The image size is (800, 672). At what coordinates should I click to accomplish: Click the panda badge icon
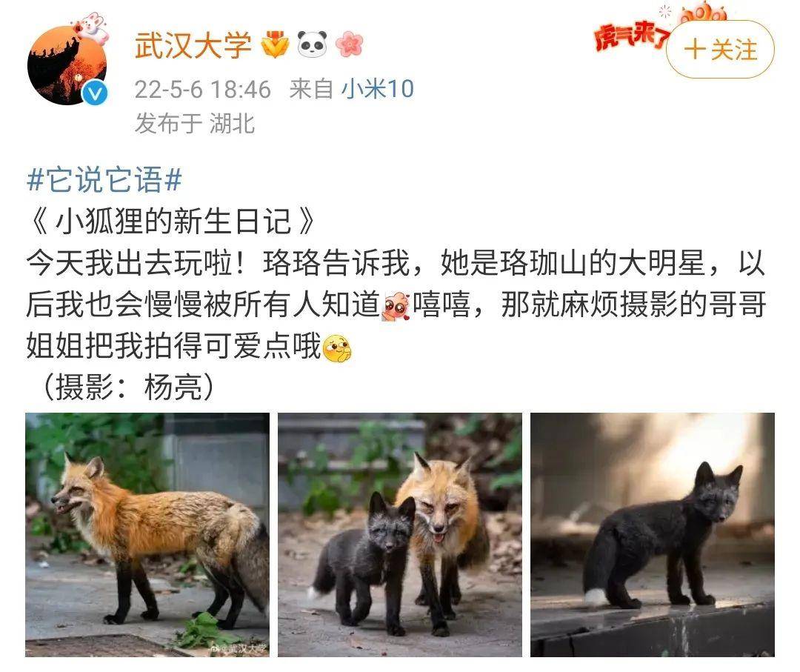coord(312,44)
